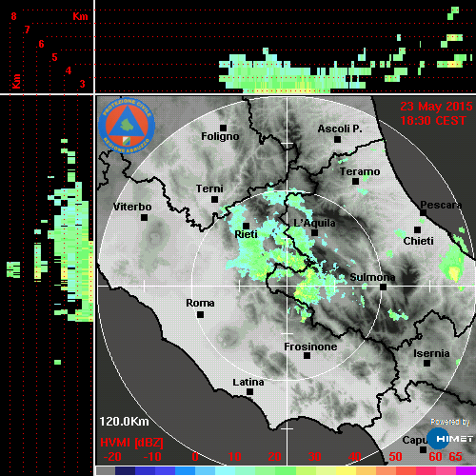Viewport: 476px width, 476px height.
Task: Click the Teramo label
Action: point(360,171)
